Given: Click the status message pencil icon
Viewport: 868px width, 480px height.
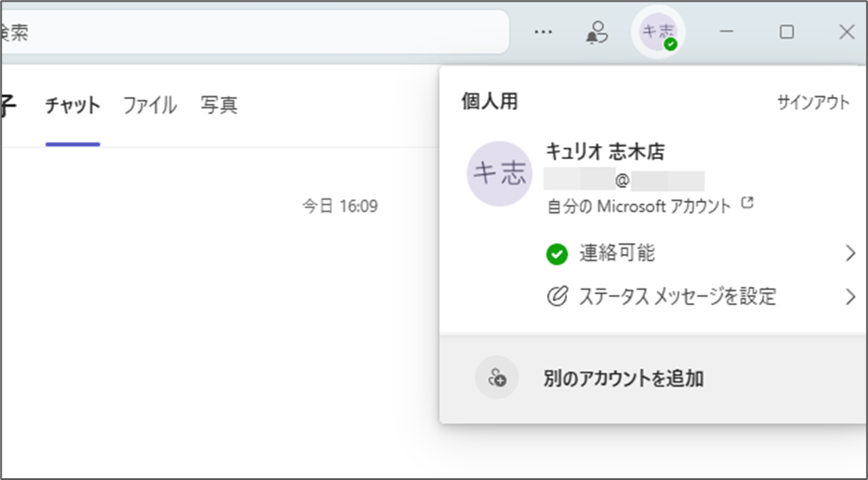Looking at the screenshot, I should tap(556, 297).
